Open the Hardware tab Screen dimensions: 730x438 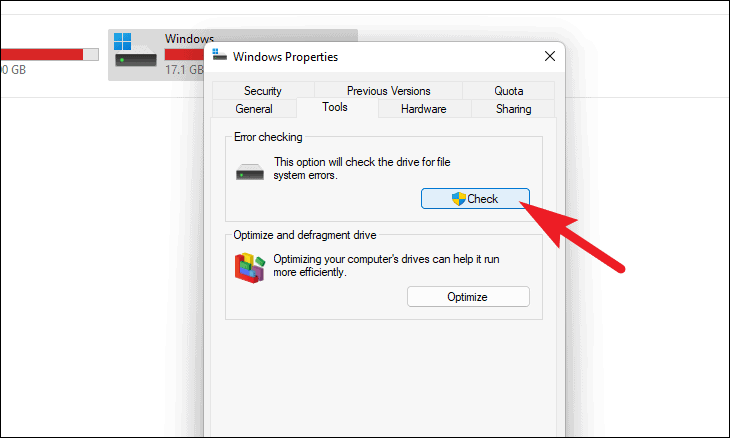pyautogui.click(x=424, y=109)
